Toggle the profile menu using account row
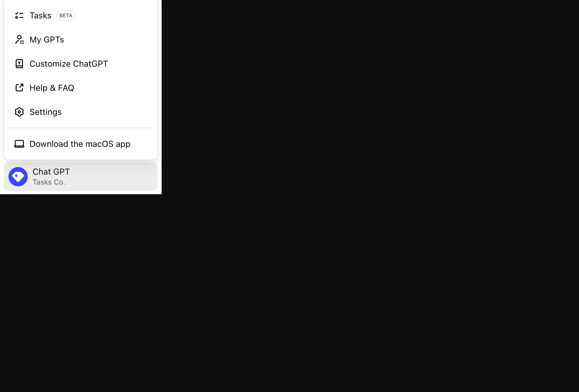The image size is (579, 392). (81, 177)
